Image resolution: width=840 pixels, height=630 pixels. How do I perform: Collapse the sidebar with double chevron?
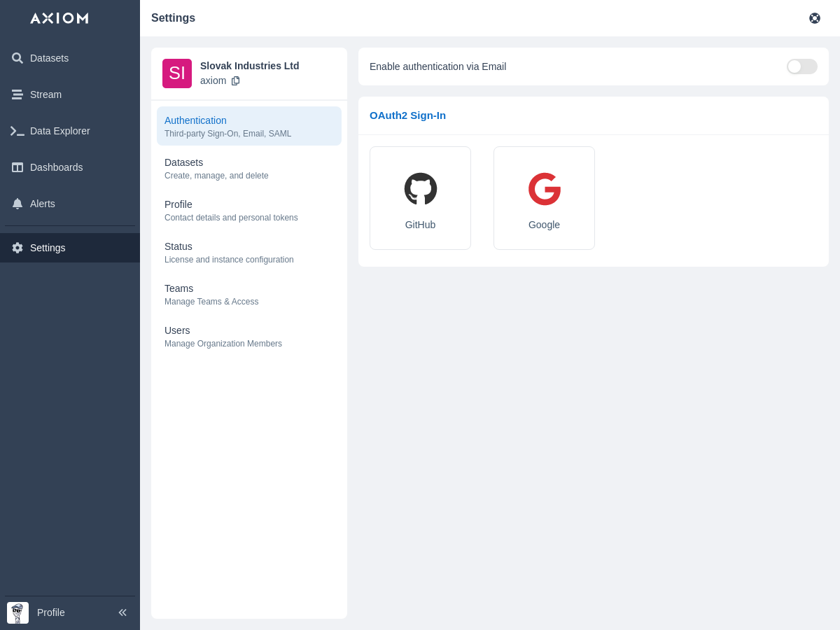[x=122, y=612]
